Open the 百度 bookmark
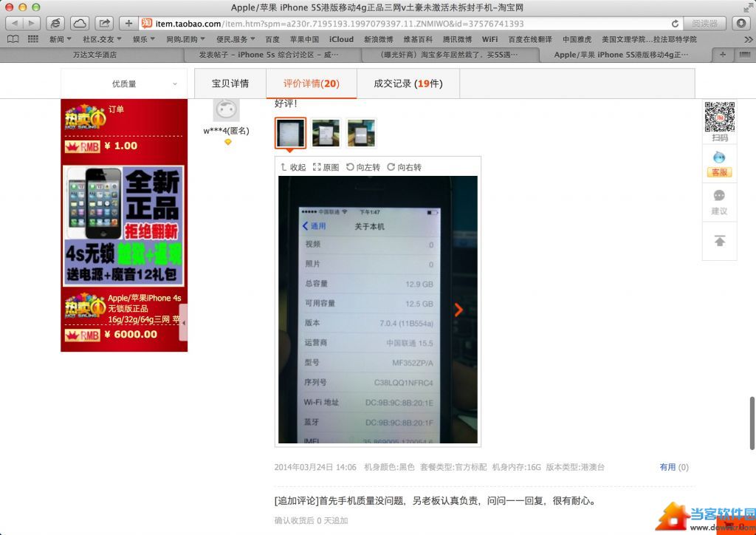Viewport: 756px width, 535px height. pos(272,40)
